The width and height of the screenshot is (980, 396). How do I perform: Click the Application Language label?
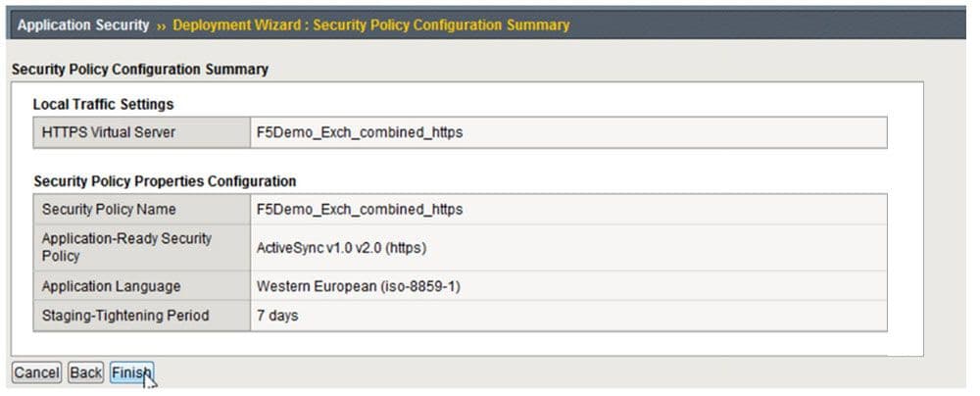(x=111, y=286)
